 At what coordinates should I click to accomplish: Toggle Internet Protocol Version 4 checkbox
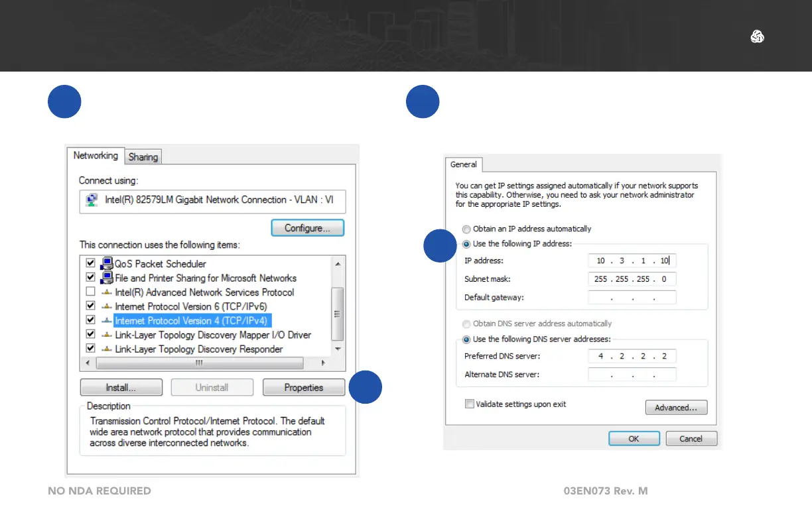[x=90, y=320]
